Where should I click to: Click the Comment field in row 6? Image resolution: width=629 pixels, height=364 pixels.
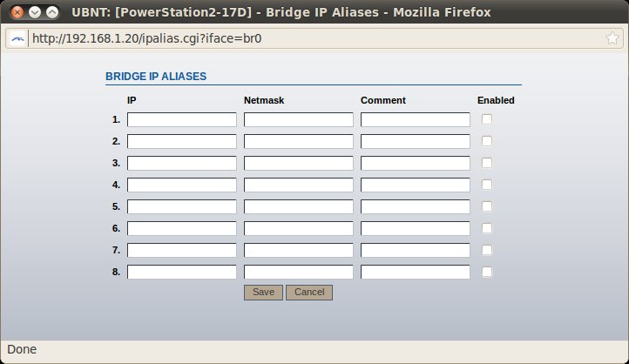coord(416,228)
